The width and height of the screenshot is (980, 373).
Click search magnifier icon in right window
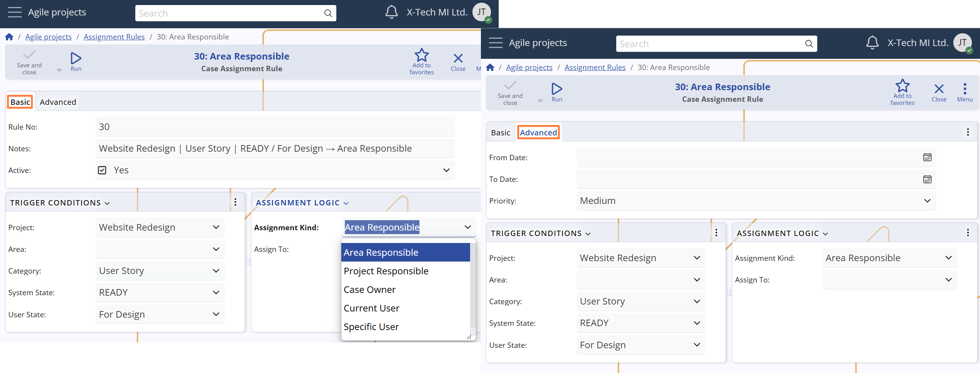[809, 44]
